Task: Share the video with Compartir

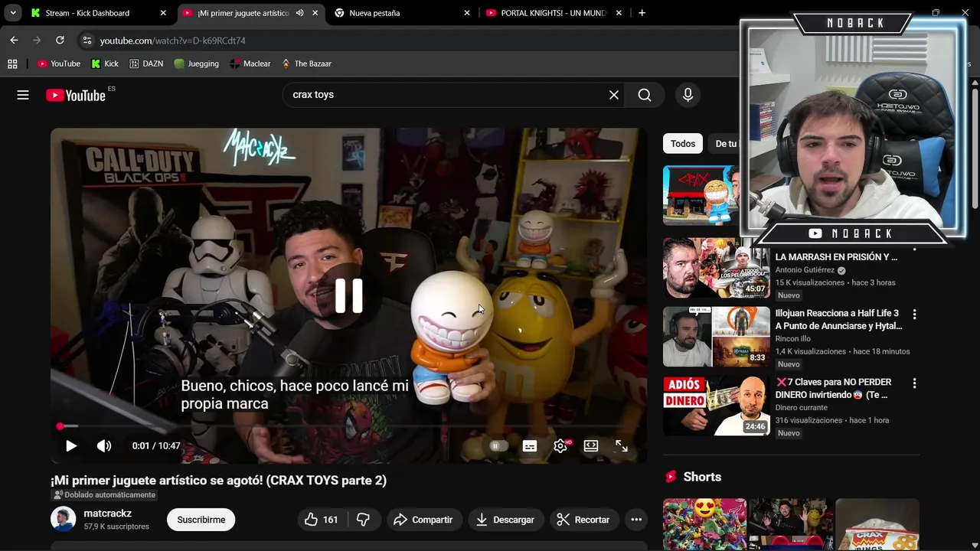Action: (x=423, y=520)
